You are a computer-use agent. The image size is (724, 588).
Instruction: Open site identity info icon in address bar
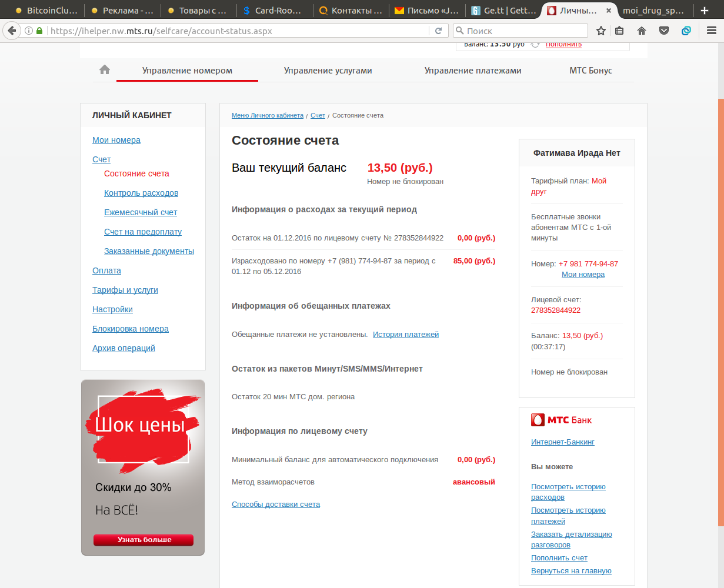28,31
